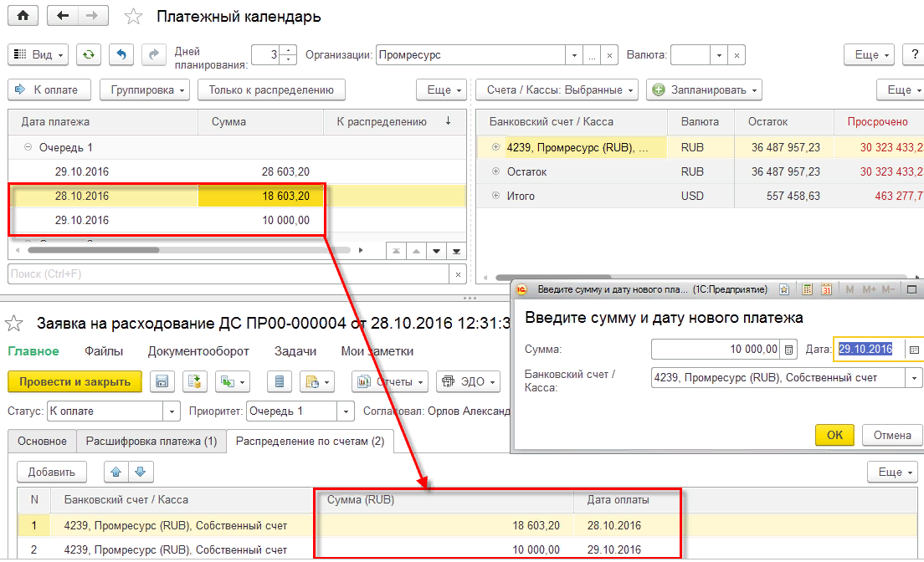Click the blue undo arrow icon
The image size is (924, 562).
click(x=121, y=55)
